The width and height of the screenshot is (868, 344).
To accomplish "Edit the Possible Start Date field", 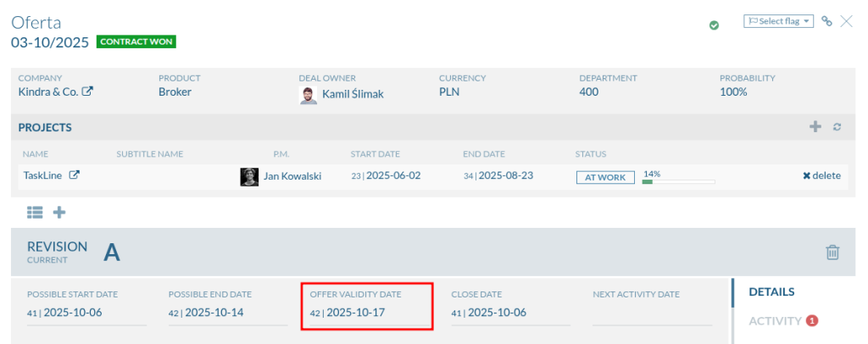I will 85,313.
